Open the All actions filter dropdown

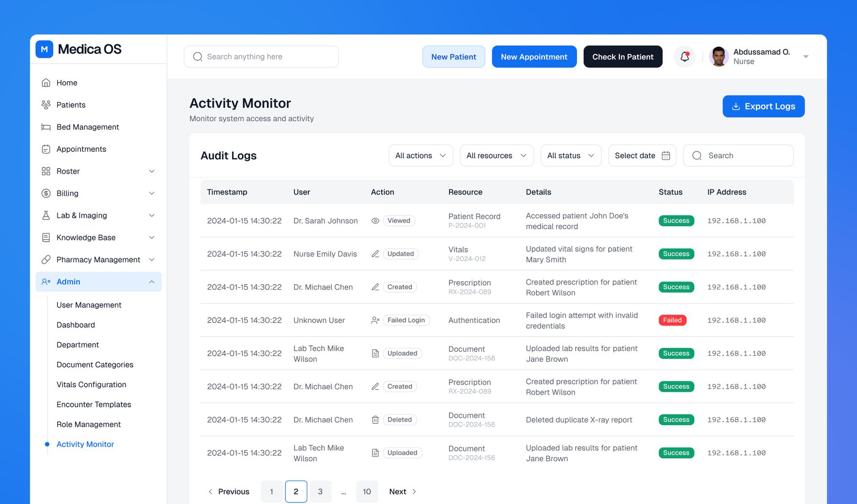click(x=421, y=156)
